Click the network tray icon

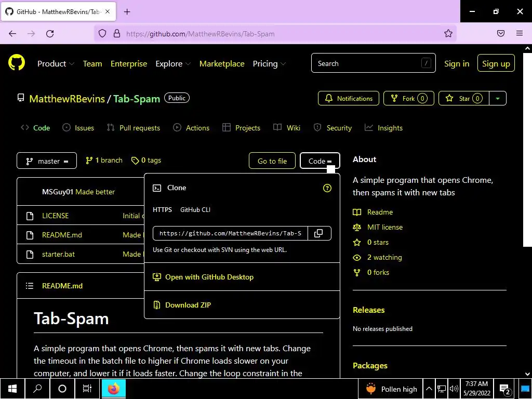coord(442,389)
